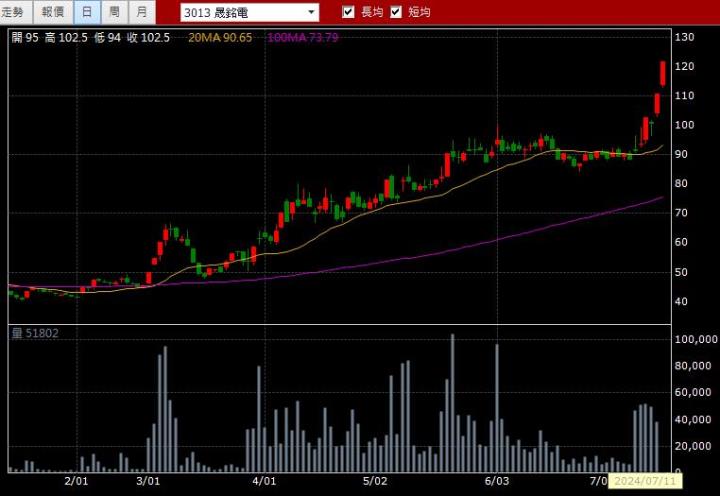Click the 6/03 date axis marker
Viewport: 720px width, 496px height.
click(496, 481)
